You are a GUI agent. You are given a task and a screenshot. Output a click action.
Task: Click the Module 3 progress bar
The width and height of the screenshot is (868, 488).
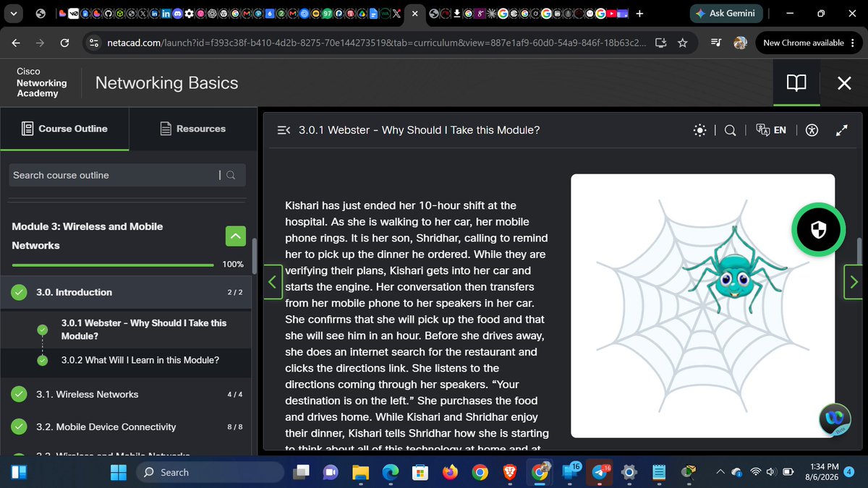point(114,265)
